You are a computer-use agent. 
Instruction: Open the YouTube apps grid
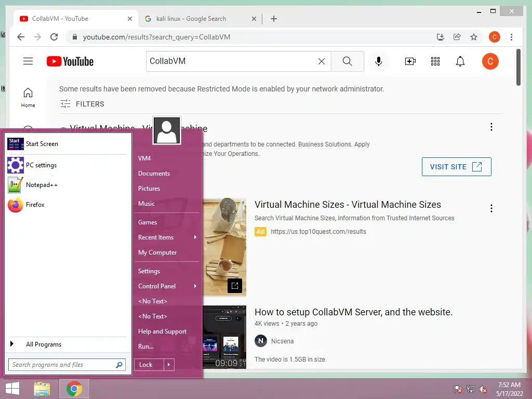(x=435, y=61)
